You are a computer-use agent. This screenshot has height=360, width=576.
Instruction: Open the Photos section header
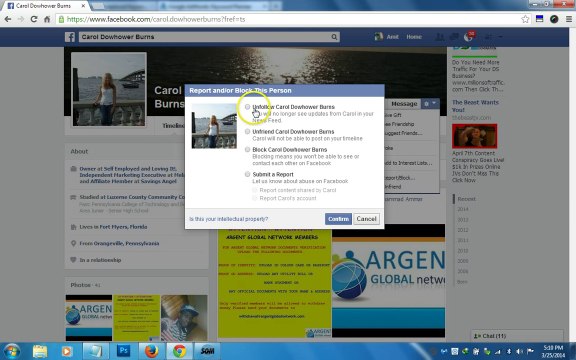click(80, 285)
